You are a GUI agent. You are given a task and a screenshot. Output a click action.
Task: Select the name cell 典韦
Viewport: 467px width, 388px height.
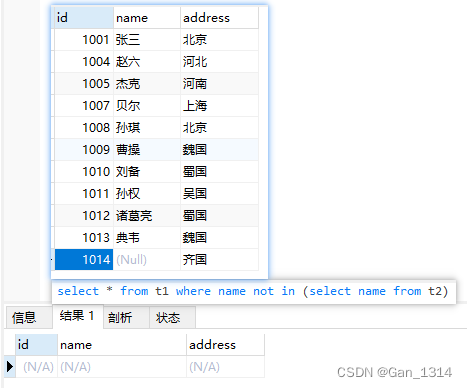click(147, 238)
